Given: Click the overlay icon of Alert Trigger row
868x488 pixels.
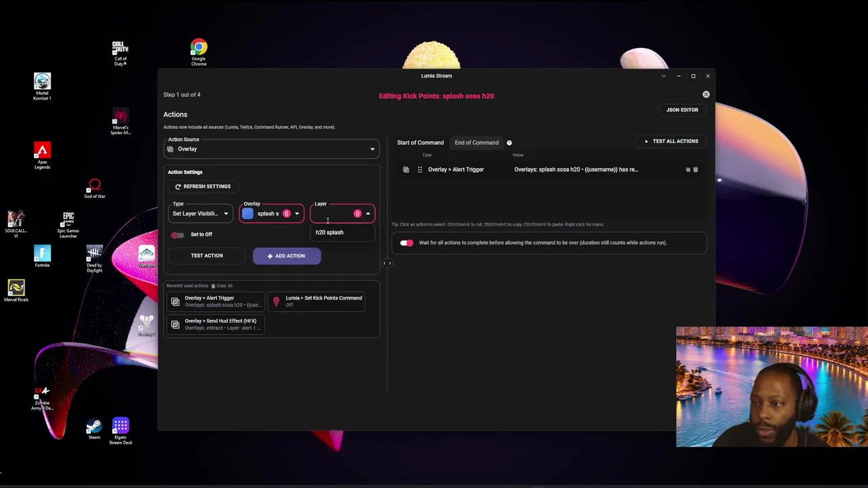Looking at the screenshot, I should coord(406,169).
